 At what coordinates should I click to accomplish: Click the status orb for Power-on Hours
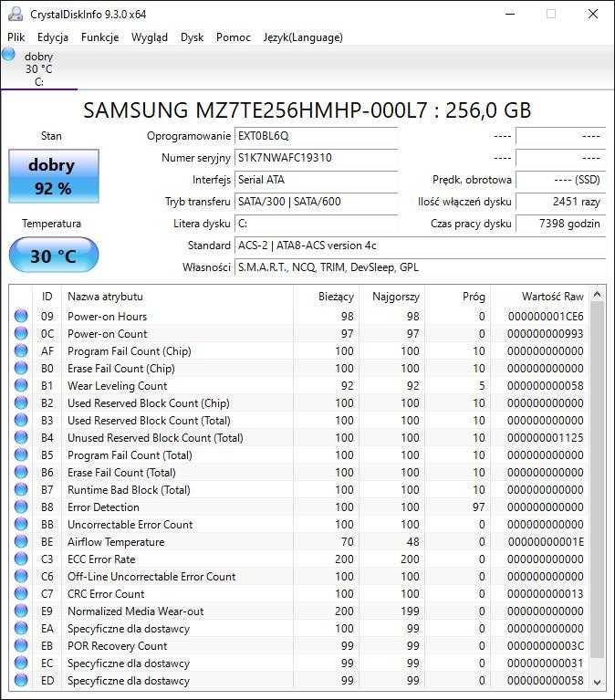(x=21, y=316)
